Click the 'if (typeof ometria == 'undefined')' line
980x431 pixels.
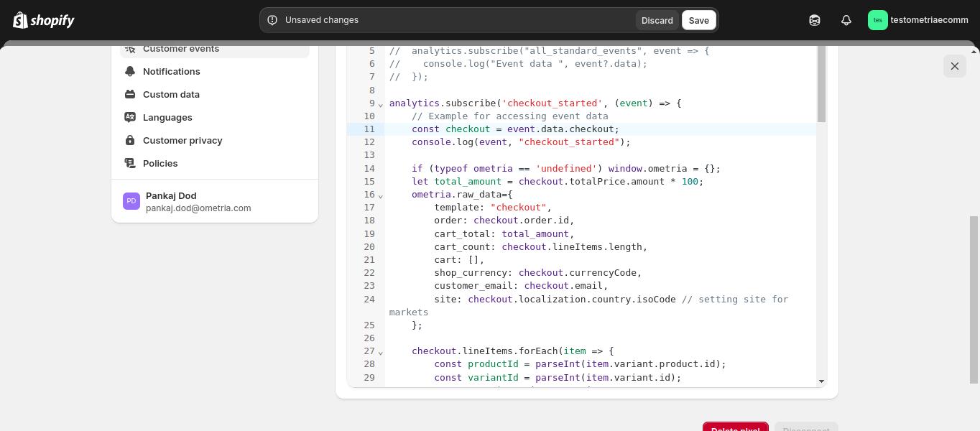tap(566, 169)
